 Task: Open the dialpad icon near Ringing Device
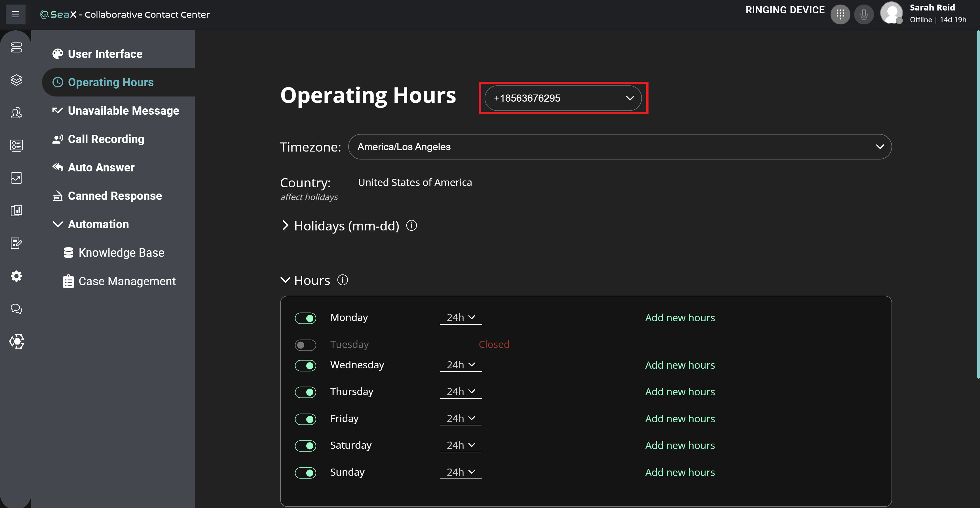(840, 14)
